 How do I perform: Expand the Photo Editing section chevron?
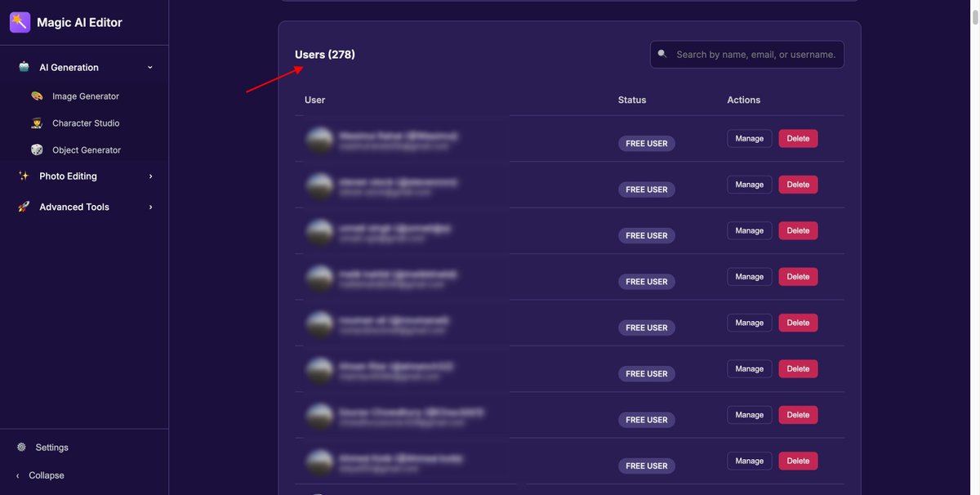pyautogui.click(x=150, y=176)
